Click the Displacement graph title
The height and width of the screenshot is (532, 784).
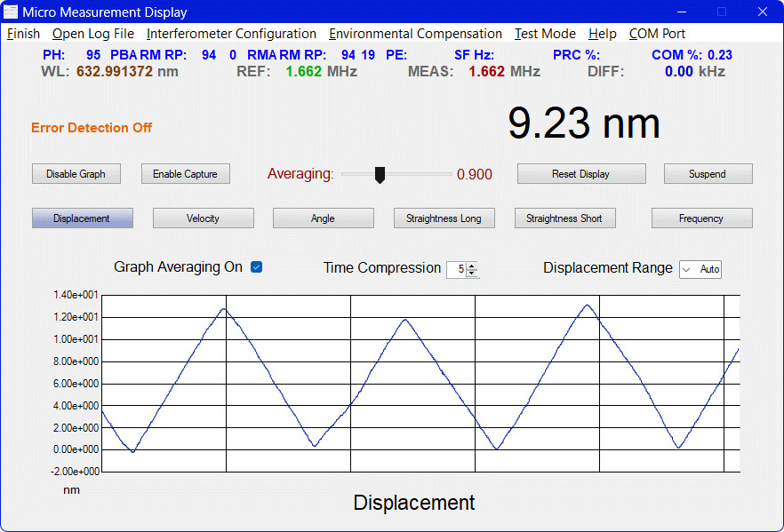(x=414, y=503)
